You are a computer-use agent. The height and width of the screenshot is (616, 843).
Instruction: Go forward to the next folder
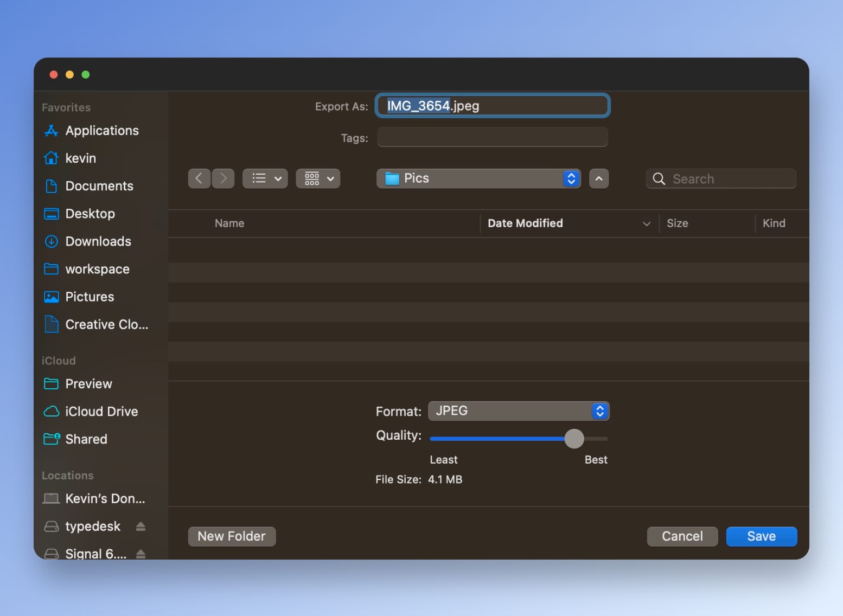(x=223, y=178)
